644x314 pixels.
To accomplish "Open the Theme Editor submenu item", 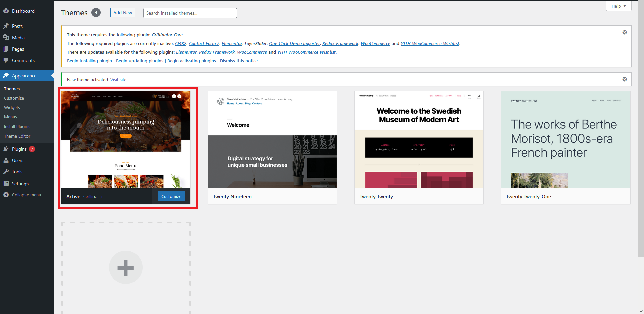I will click(17, 136).
